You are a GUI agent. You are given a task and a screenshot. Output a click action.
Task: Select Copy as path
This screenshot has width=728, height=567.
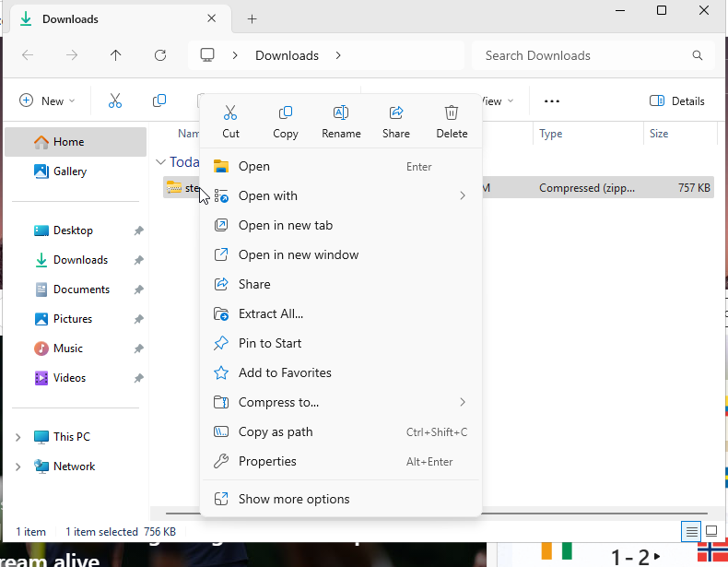coord(341,431)
